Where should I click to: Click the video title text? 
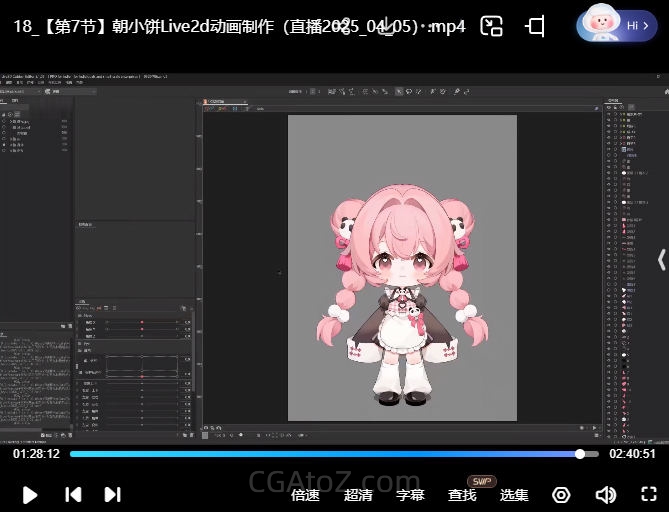click(240, 27)
